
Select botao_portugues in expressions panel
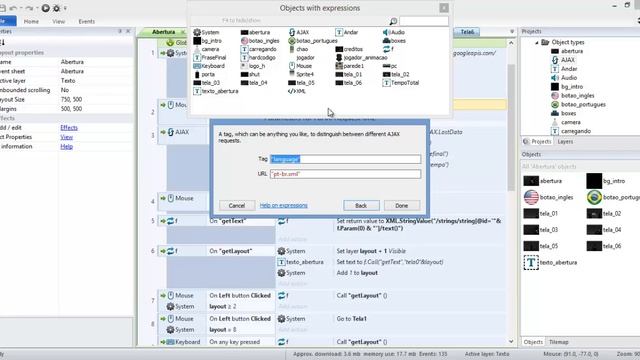[x=313, y=41]
